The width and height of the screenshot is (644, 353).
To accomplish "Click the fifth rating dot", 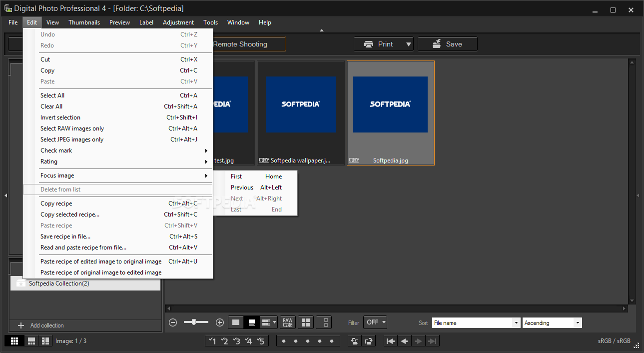I will [x=333, y=341].
